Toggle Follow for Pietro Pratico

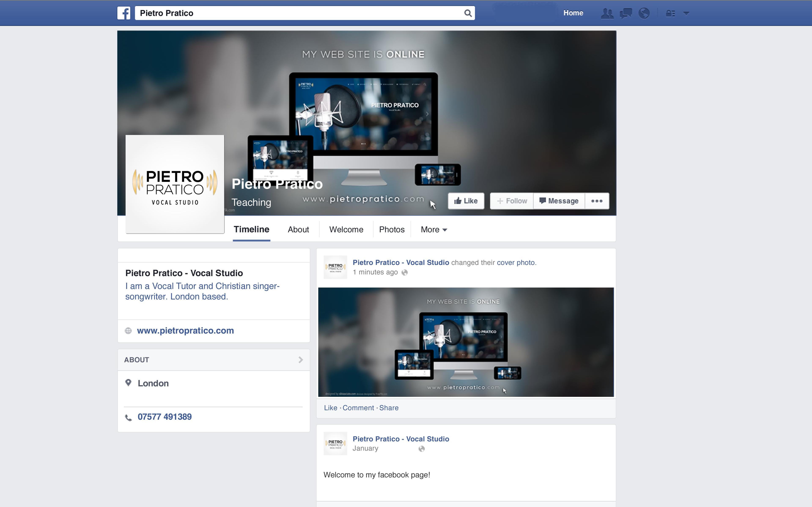(x=512, y=201)
